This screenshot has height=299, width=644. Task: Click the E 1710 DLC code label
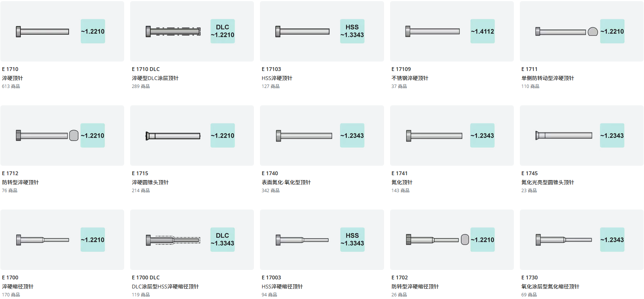pos(146,69)
